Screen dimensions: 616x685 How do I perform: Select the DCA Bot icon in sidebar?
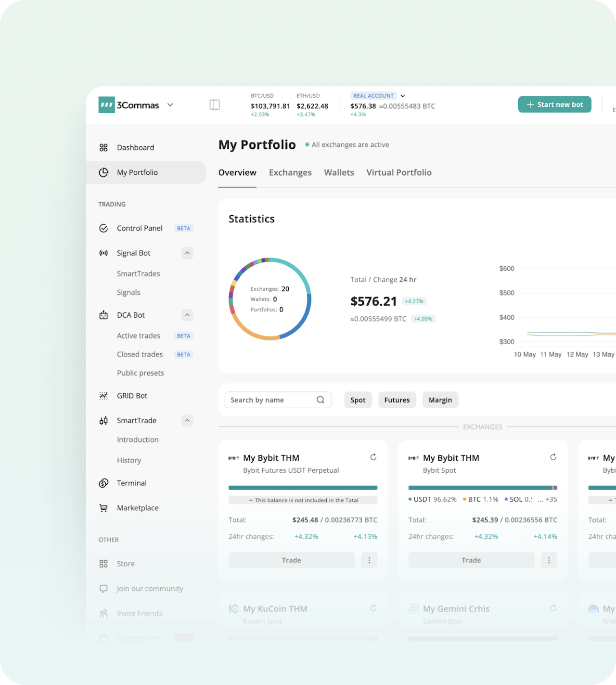(103, 315)
